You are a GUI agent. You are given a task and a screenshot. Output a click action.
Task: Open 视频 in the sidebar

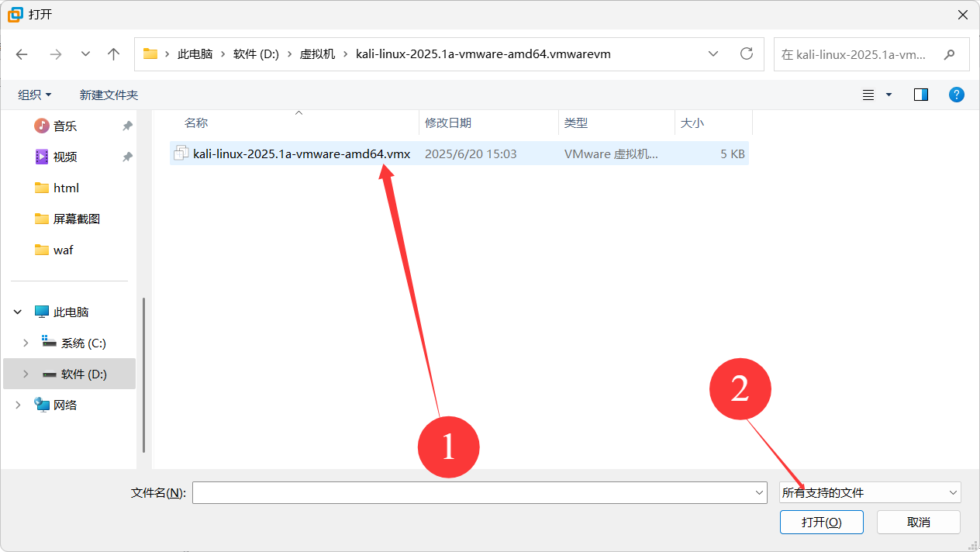pos(65,157)
